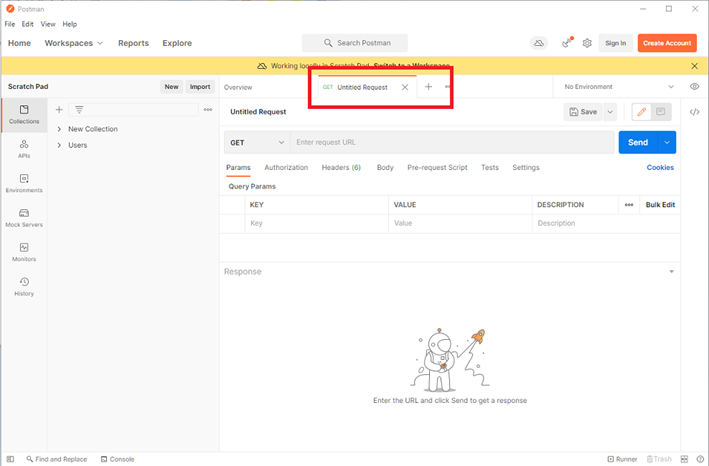Open the Monitors sidebar panel

(24, 252)
